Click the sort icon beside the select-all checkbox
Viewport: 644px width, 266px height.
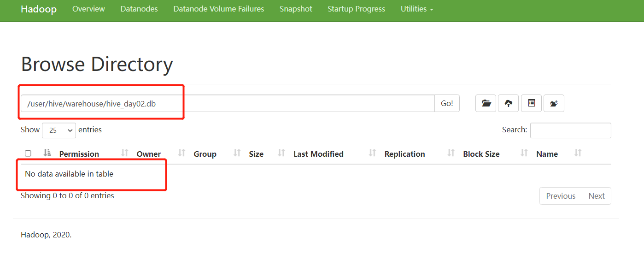tap(47, 153)
